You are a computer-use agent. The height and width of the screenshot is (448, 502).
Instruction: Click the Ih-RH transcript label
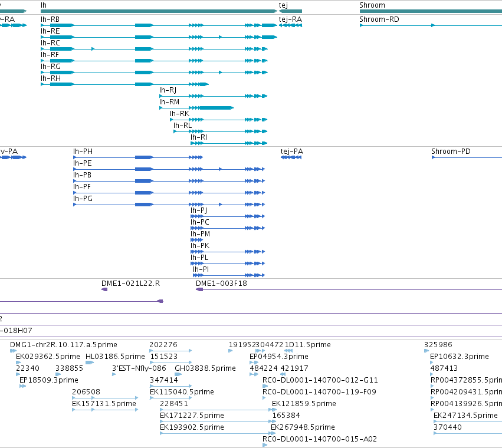click(x=51, y=78)
